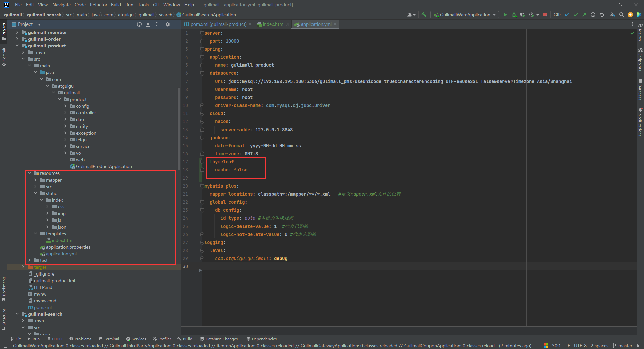Collapse the templates folder in tree
Image resolution: width=644 pixels, height=349 pixels.
pyautogui.click(x=35, y=234)
